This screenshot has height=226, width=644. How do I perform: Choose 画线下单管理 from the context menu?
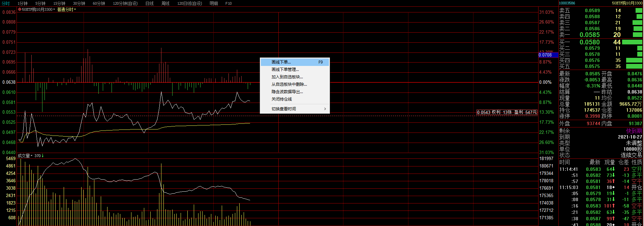click(x=285, y=70)
